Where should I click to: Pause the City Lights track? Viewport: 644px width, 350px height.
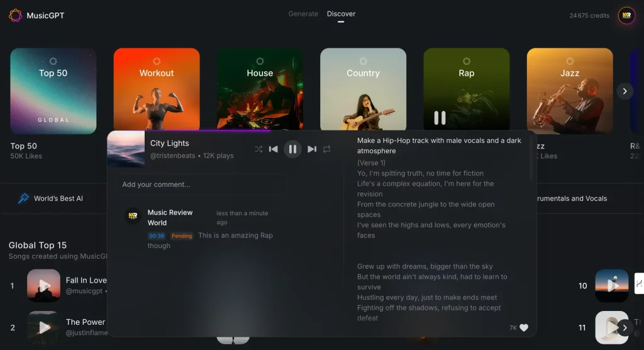(x=292, y=149)
